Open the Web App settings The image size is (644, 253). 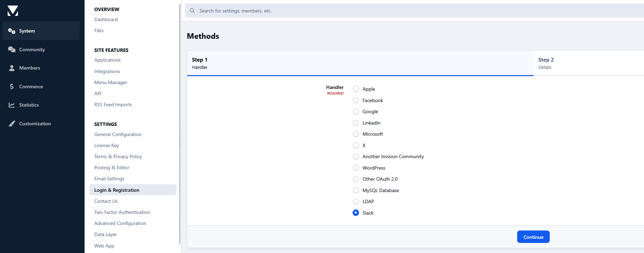tap(104, 246)
